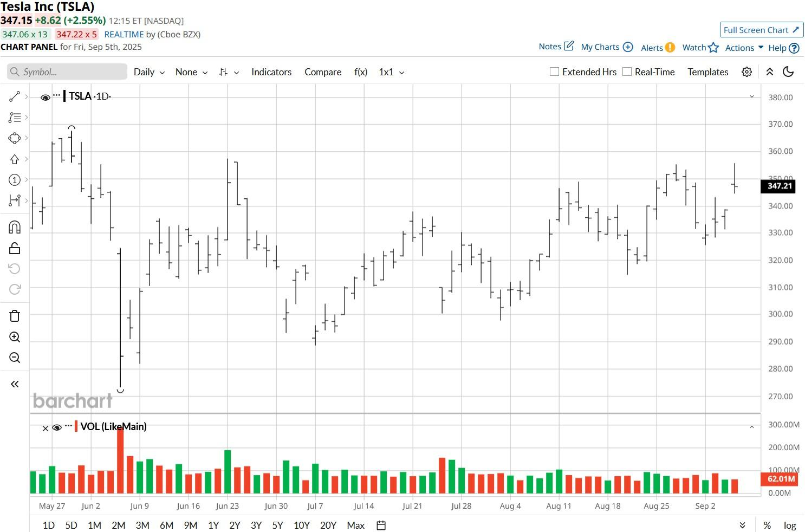Zoom in on the chart
805x532 pixels.
click(x=15, y=337)
